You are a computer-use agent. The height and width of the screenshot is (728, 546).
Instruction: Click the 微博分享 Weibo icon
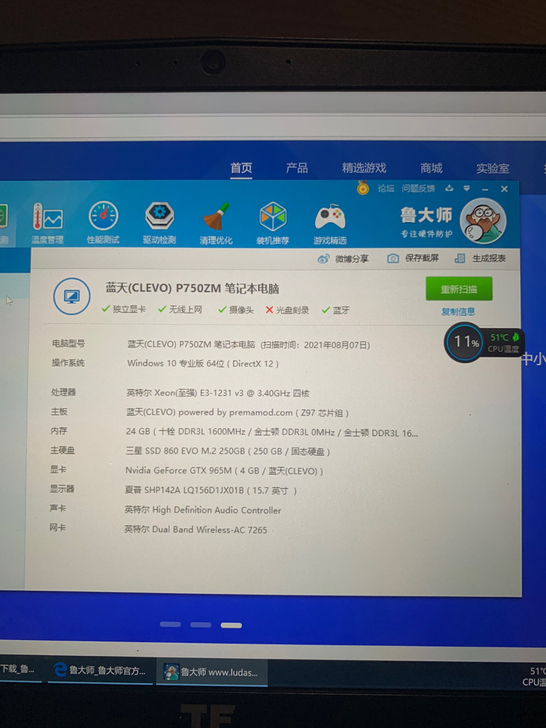pyautogui.click(x=323, y=259)
